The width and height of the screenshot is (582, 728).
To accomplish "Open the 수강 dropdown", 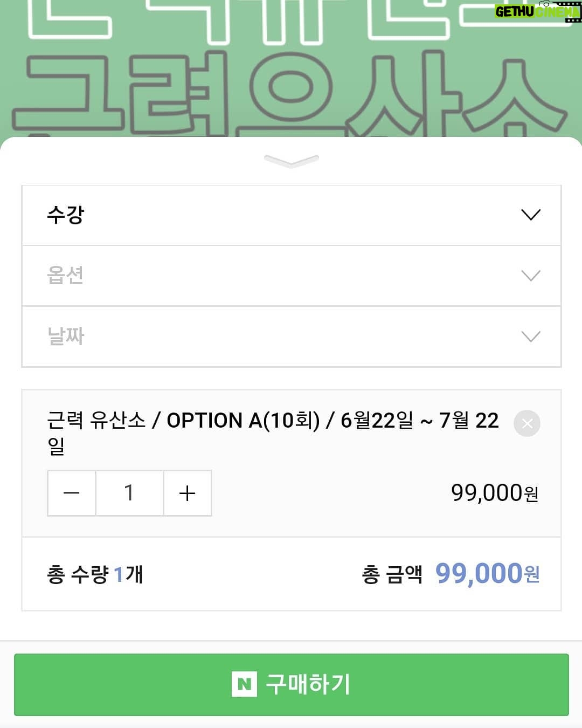I will pos(292,215).
